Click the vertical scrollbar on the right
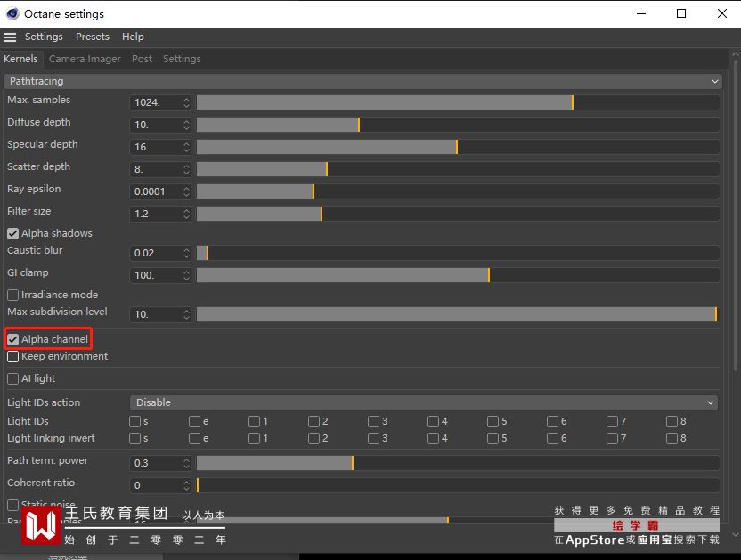Image resolution: width=741 pixels, height=560 pixels. click(x=736, y=215)
